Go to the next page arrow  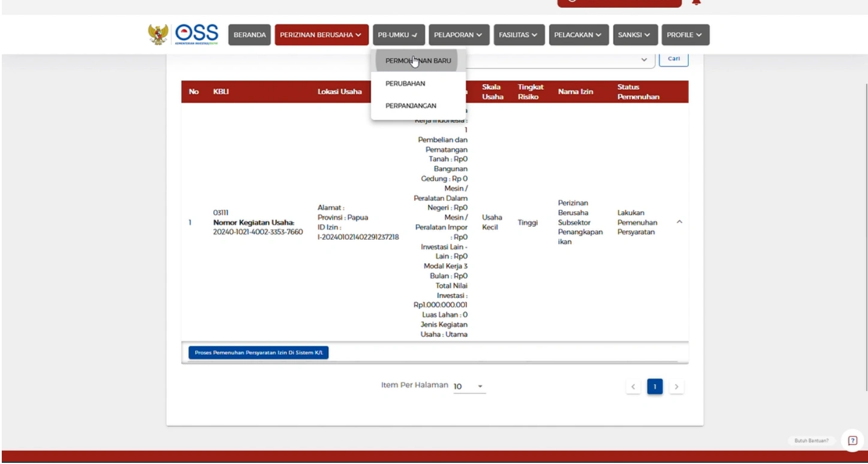coord(676,387)
